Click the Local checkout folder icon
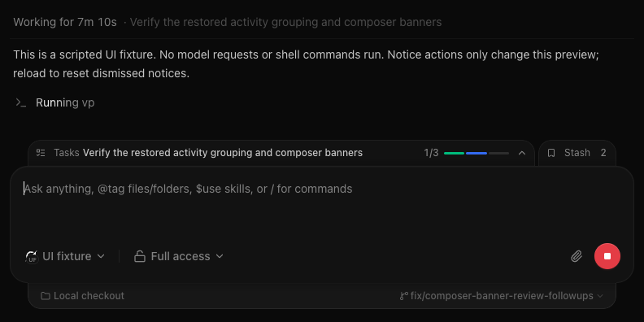The image size is (644, 322). tap(46, 296)
